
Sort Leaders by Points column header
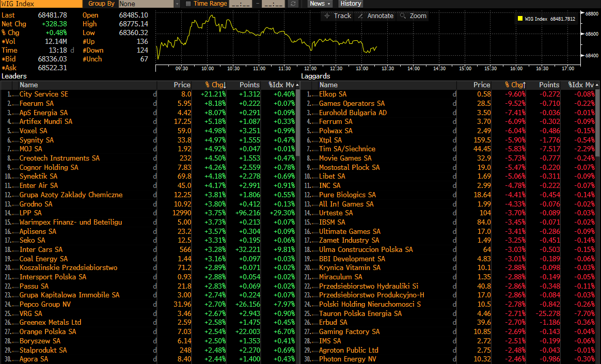click(249, 85)
